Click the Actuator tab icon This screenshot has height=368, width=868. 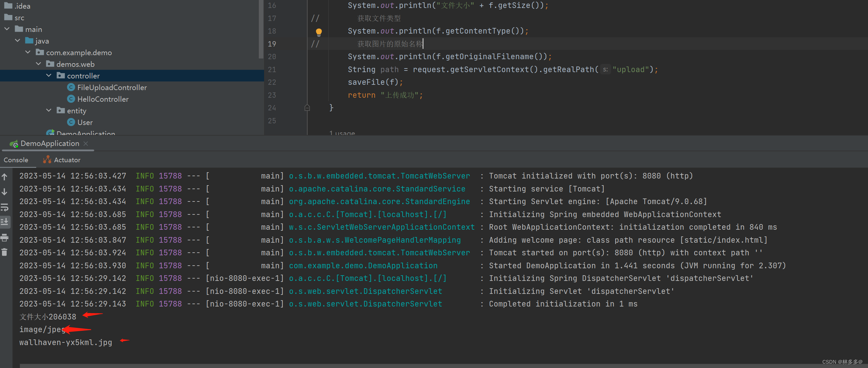pos(47,160)
